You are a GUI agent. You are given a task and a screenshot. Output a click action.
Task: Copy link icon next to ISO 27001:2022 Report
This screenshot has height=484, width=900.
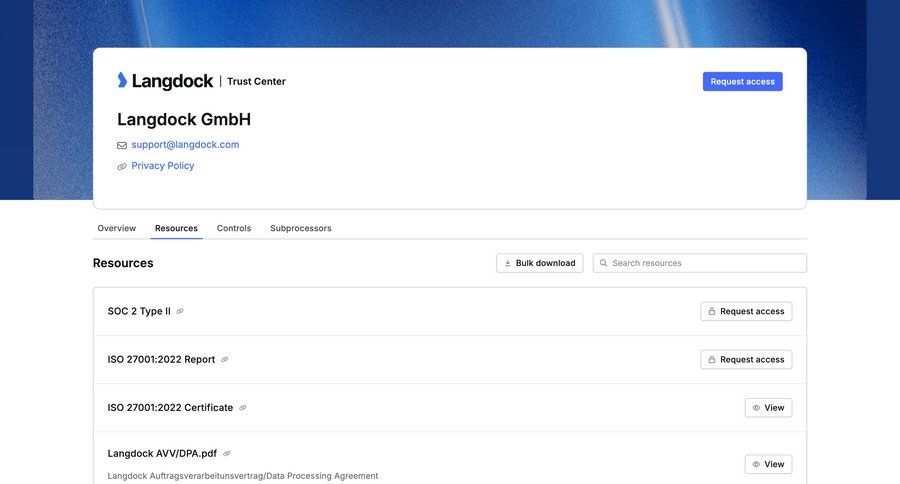click(x=224, y=359)
